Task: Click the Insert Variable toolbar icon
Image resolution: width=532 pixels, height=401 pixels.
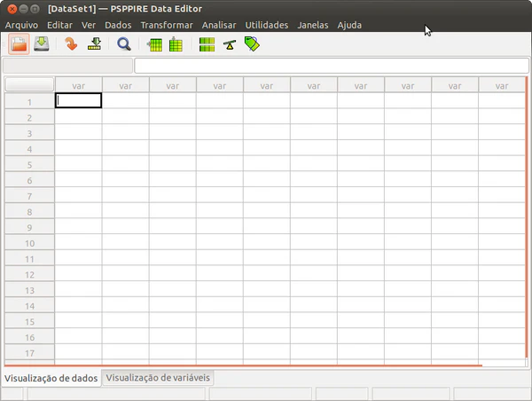Action: coord(176,44)
